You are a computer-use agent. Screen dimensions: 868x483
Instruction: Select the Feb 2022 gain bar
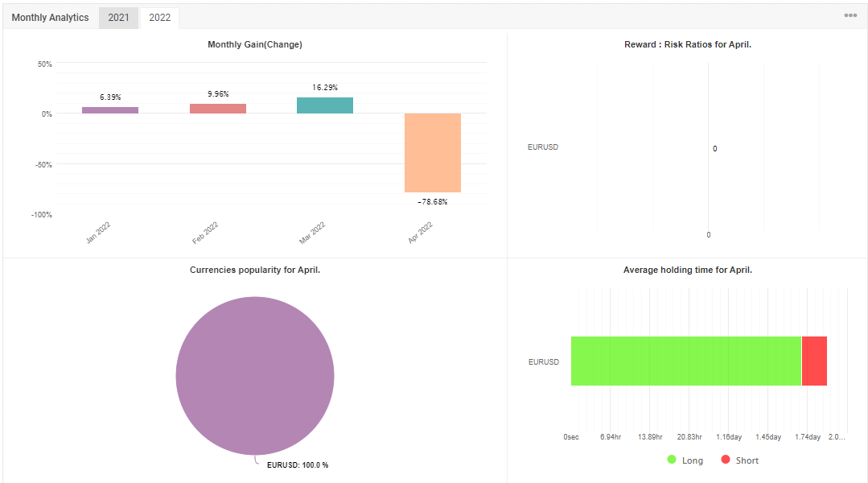coord(217,109)
